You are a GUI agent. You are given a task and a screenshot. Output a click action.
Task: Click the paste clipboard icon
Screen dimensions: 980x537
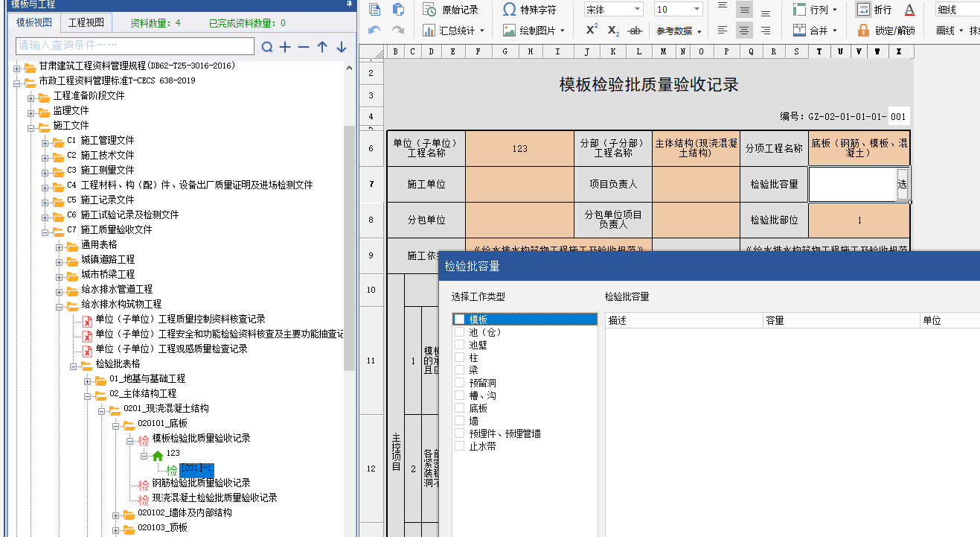pos(398,10)
